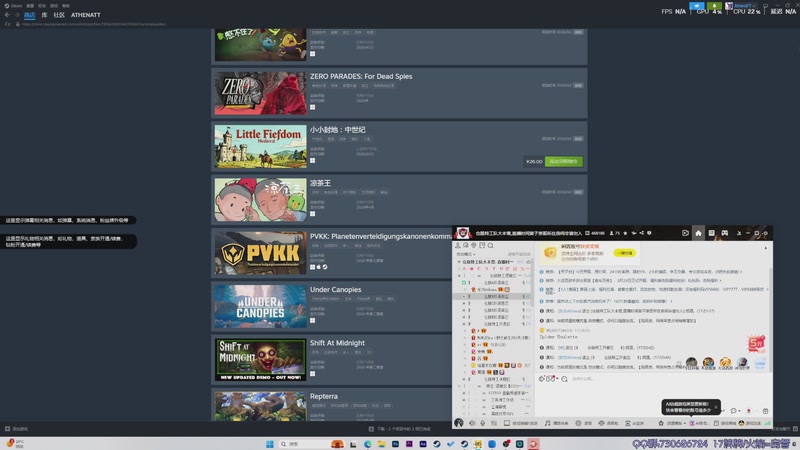Click the list panel icon in the chat header
Screen dimensions: 800x450
[x=711, y=233]
